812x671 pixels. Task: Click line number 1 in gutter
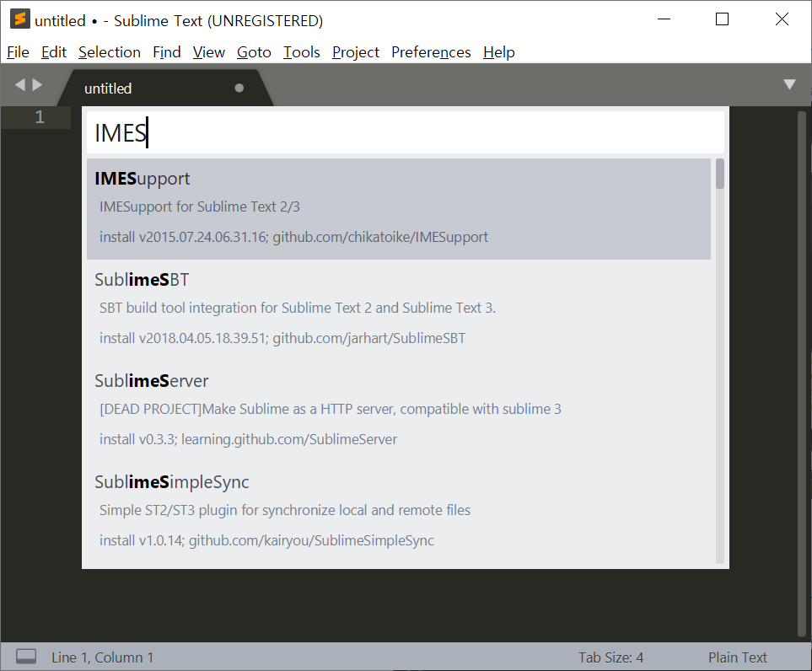(x=40, y=117)
